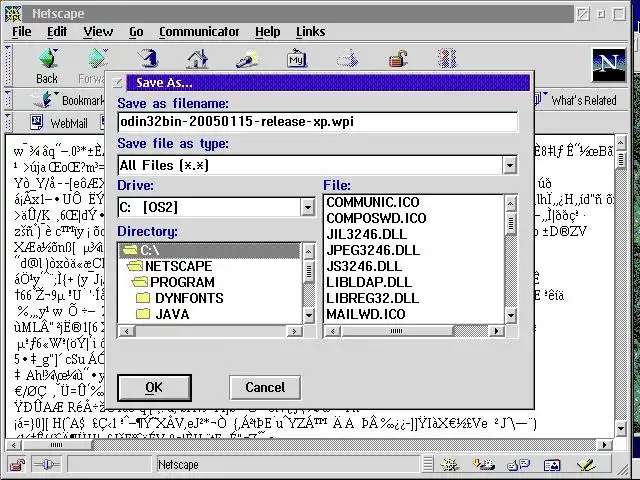
Task: Open the My Netscape toolbar icon
Action: [296, 58]
